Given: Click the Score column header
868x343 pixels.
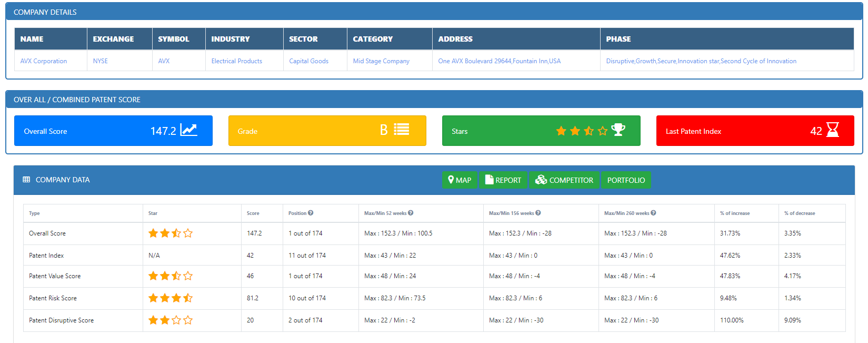Looking at the screenshot, I should point(253,213).
